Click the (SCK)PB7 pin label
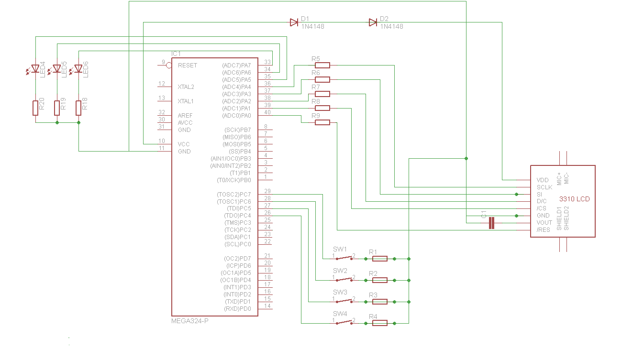 pos(238,130)
